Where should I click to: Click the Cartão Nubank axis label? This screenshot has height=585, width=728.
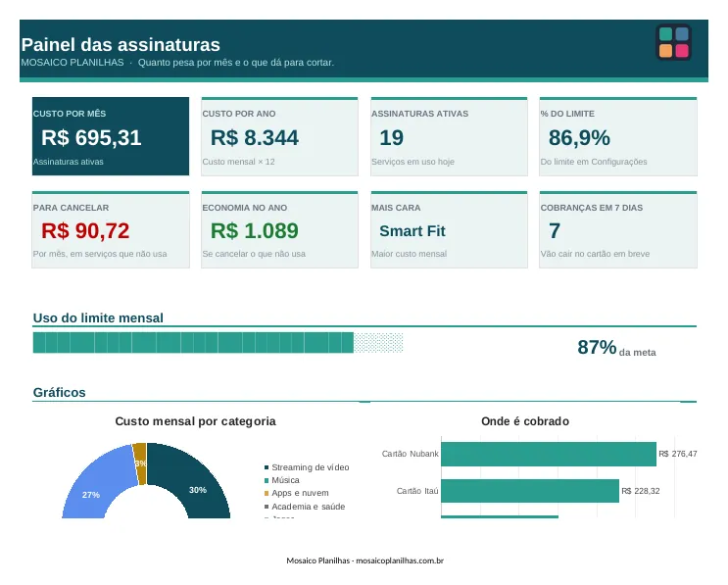coord(410,454)
